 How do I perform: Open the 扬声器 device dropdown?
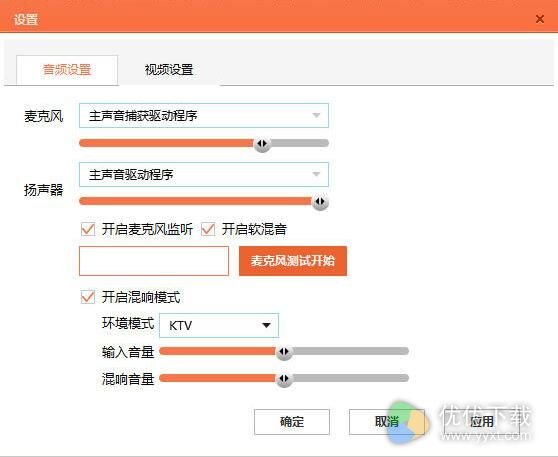pyautogui.click(x=204, y=174)
